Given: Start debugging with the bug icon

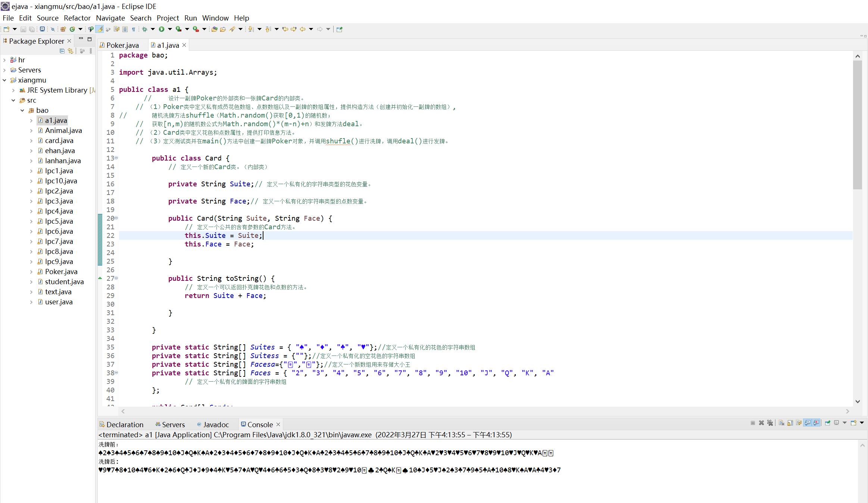Looking at the screenshot, I should tap(144, 29).
